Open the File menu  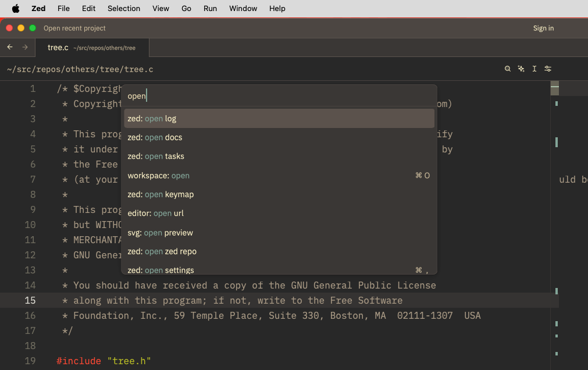coord(63,8)
